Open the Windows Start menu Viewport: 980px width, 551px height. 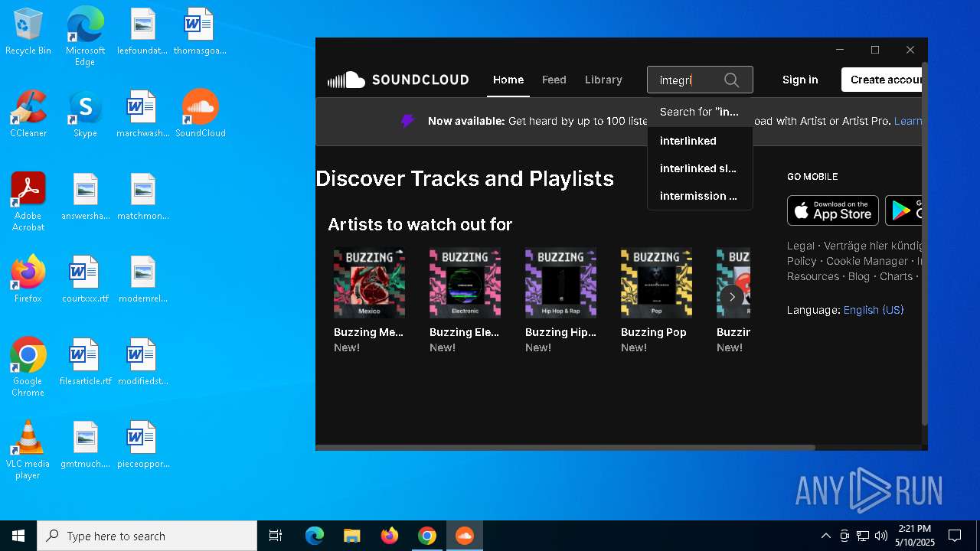point(18,536)
